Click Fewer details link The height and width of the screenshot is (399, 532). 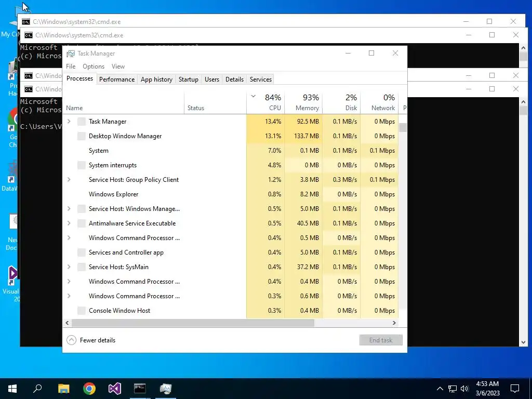tap(97, 340)
